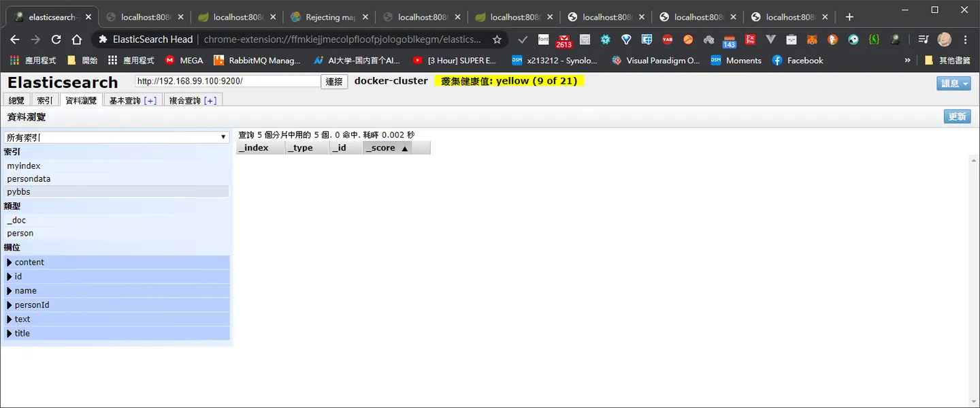This screenshot has height=408, width=980.
Task: Click the 連接 connect button
Action: click(334, 82)
